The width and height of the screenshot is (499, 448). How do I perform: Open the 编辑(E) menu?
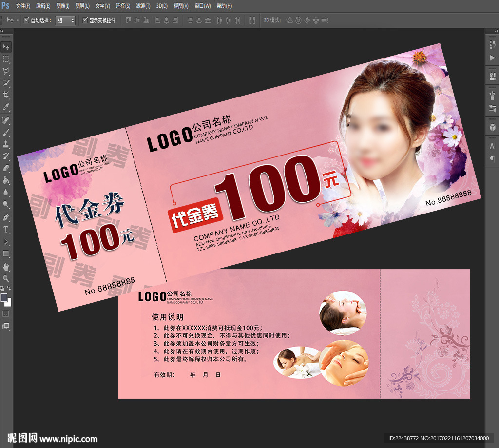[x=43, y=6]
